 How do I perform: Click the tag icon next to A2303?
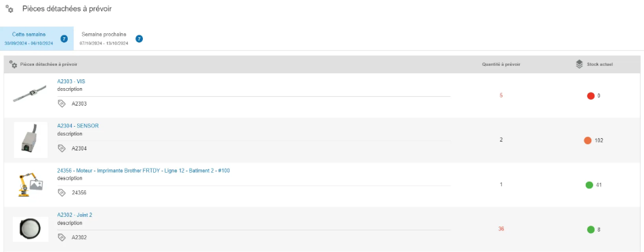[x=62, y=104]
